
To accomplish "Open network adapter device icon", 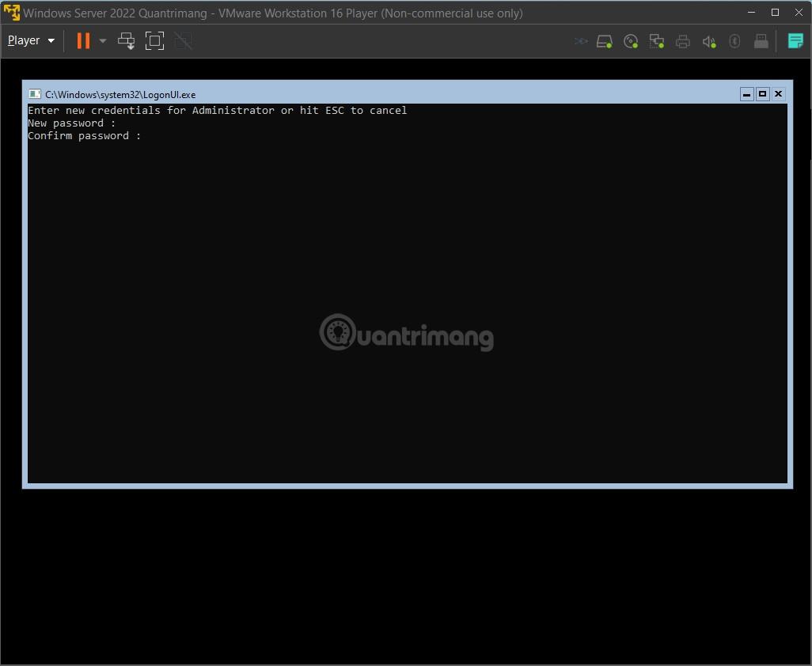I will click(657, 41).
